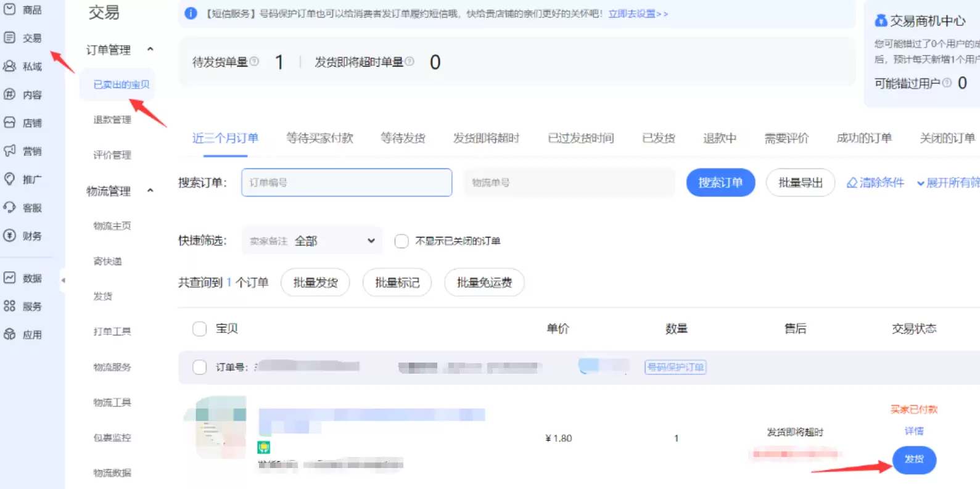Open 已卖出的宝贝 in the menu
This screenshot has height=489, width=980.
[x=121, y=84]
